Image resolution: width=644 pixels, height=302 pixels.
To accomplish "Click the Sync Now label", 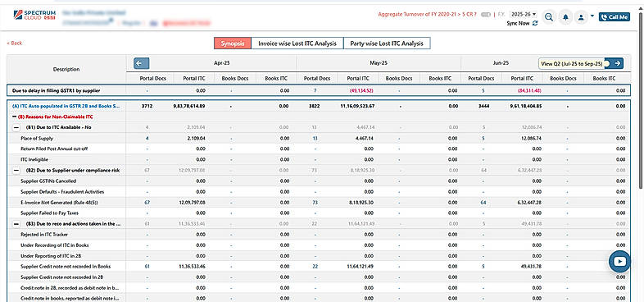I will coord(518,24).
